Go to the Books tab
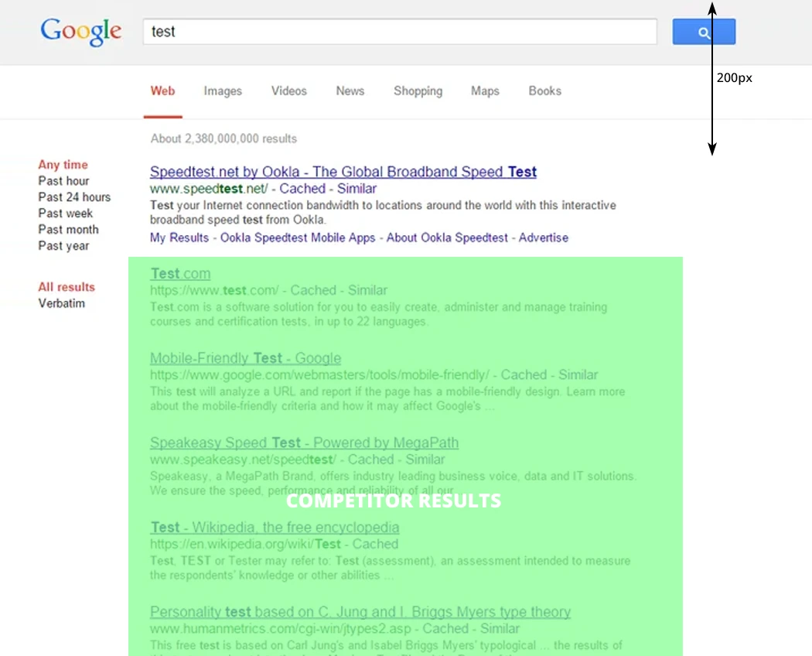The width and height of the screenshot is (812, 656). [x=544, y=91]
